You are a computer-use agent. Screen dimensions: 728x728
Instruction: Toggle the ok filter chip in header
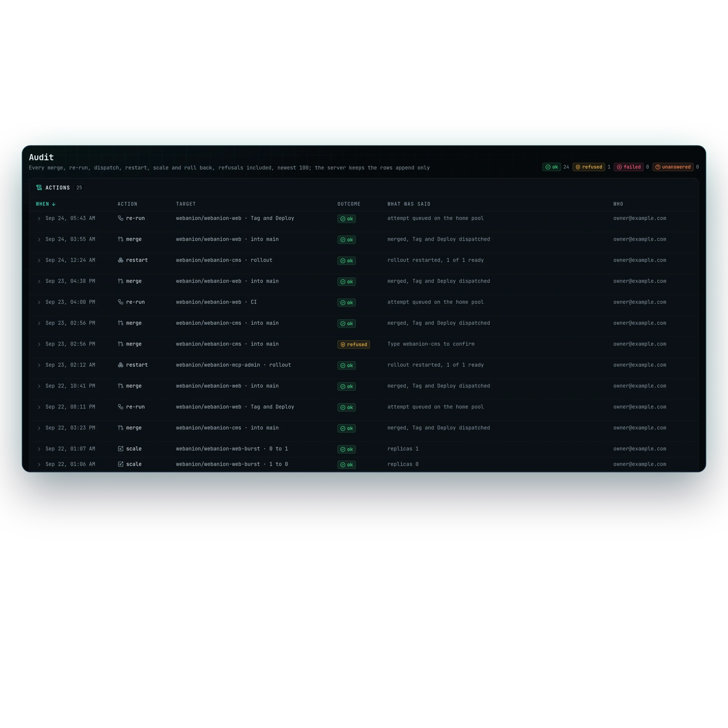(551, 167)
